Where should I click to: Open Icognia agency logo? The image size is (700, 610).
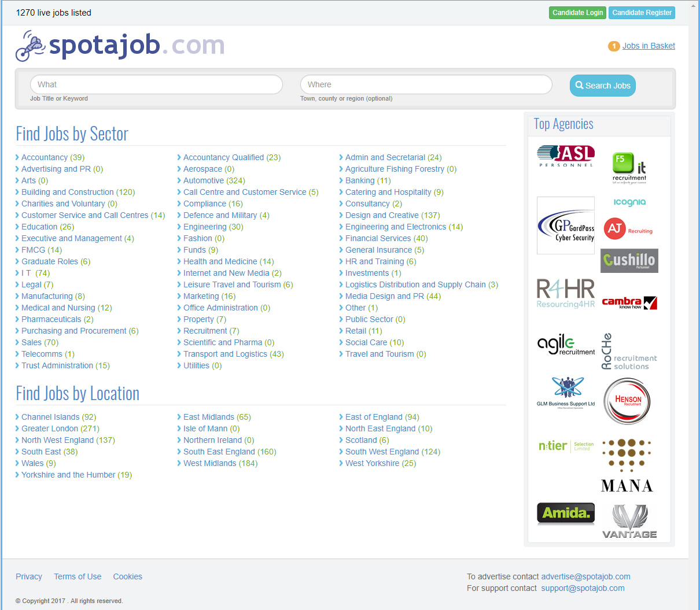click(629, 202)
